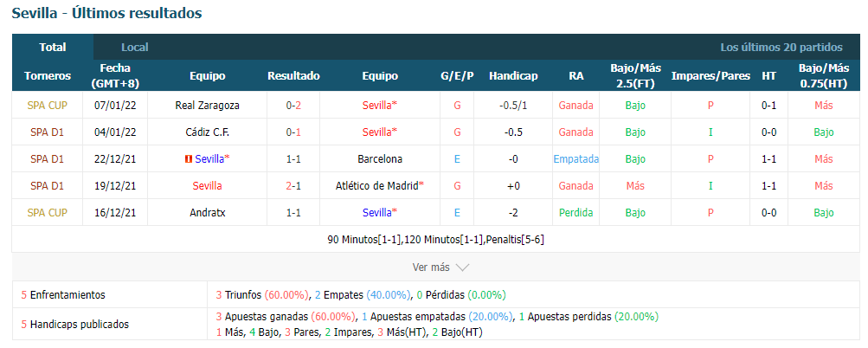Select the SPA D1 label for 22/12/21
868x348 pixels.
(47, 159)
